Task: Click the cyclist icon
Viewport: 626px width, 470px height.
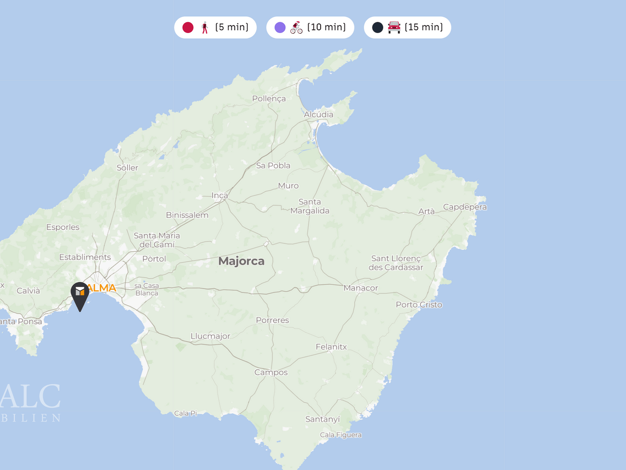Action: (296, 28)
